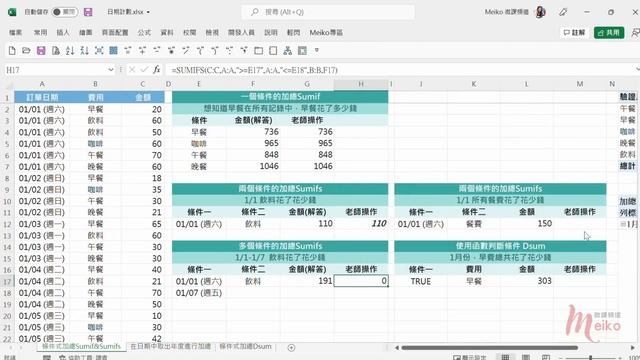Open the Meiko專區 ribbon tab
This screenshot has height=360, width=640.
coord(326,32)
